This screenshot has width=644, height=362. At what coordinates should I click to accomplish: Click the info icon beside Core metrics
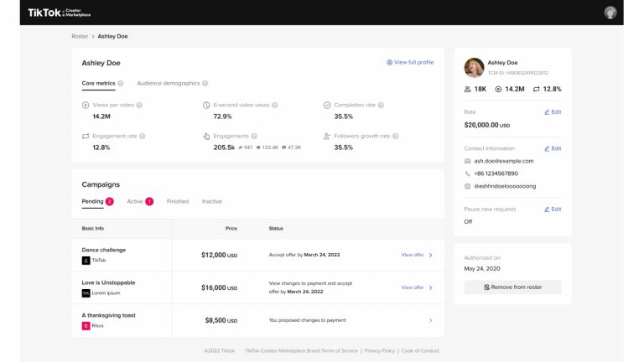tap(121, 83)
